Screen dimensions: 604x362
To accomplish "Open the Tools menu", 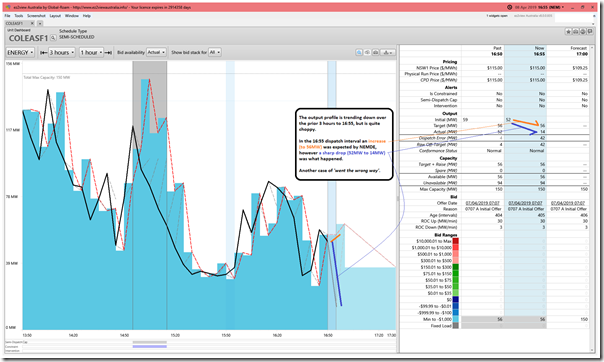I will [19, 16].
